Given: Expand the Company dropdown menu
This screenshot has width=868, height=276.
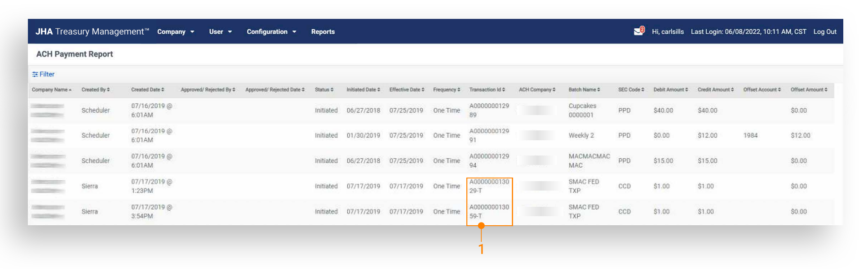Looking at the screenshot, I should tap(176, 32).
